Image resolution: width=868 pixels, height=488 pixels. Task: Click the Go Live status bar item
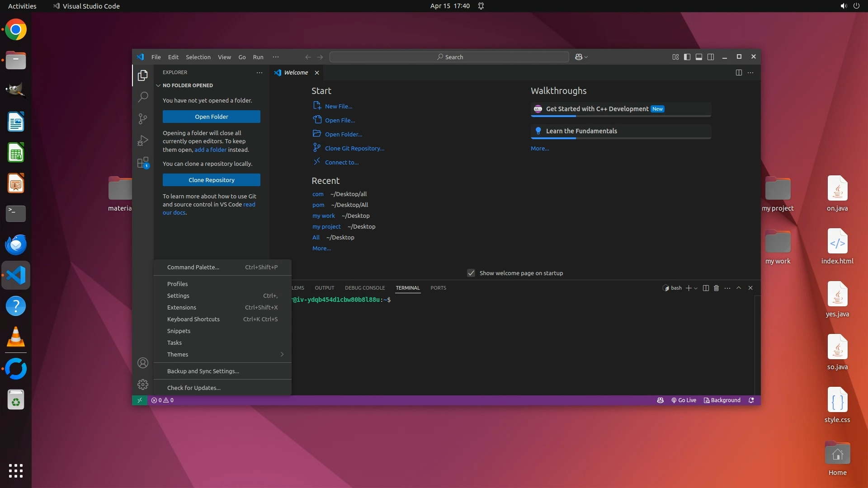click(684, 400)
